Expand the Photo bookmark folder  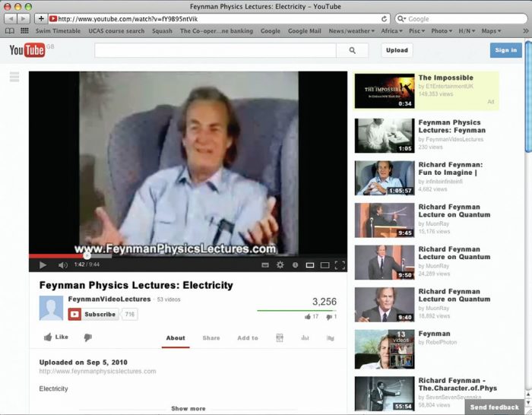(442, 31)
